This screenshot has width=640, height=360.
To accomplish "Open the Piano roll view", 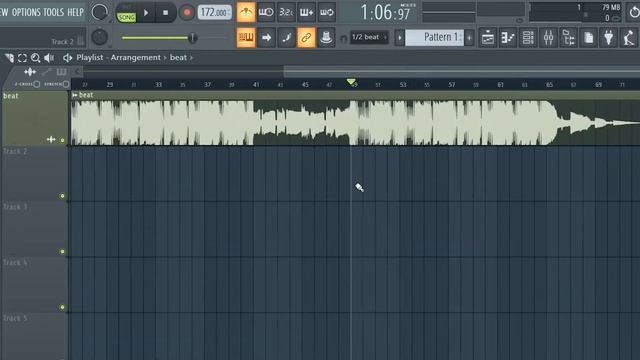I will pos(508,38).
